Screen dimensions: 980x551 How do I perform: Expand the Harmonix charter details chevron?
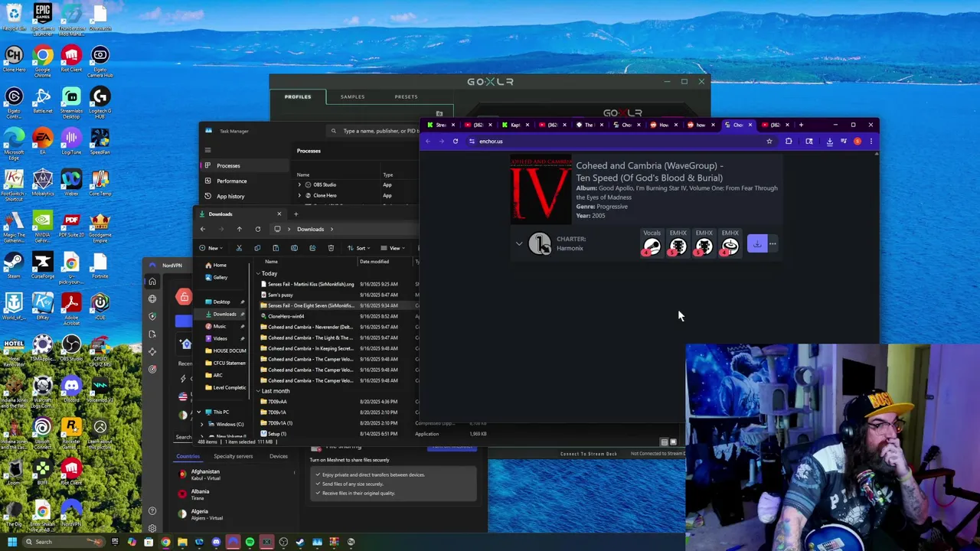coord(519,244)
